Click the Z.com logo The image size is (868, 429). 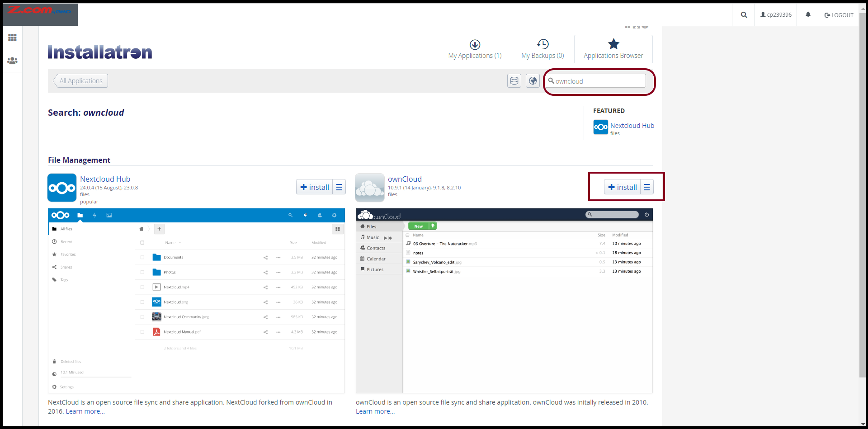[x=40, y=14]
